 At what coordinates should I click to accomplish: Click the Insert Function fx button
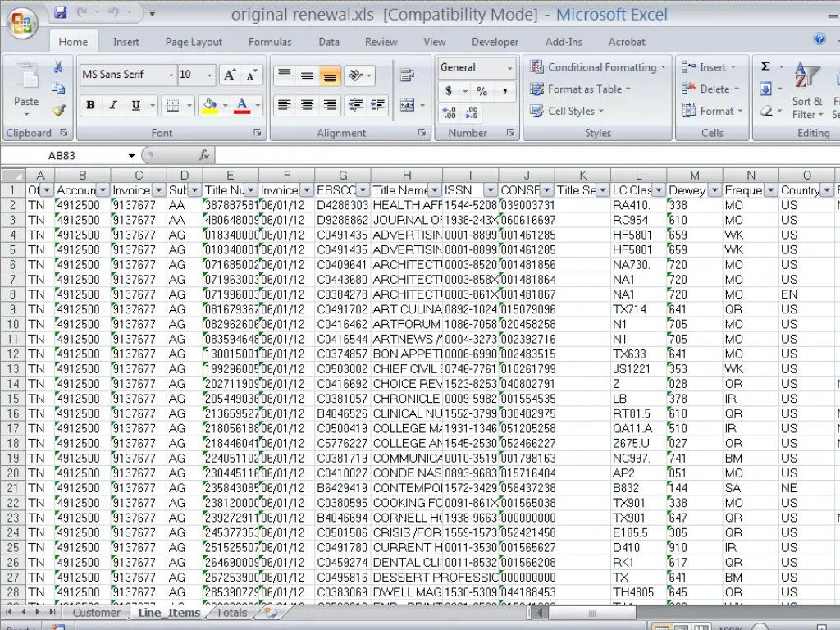coord(203,155)
